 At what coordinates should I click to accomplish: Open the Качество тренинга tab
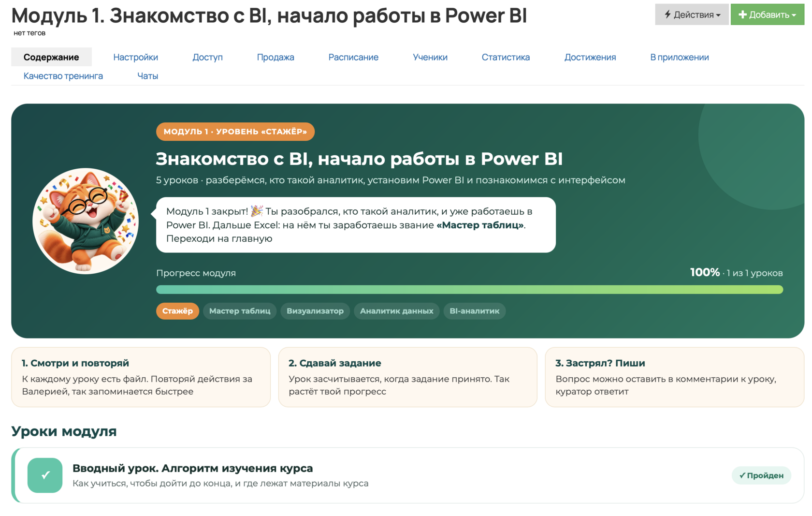click(x=63, y=76)
